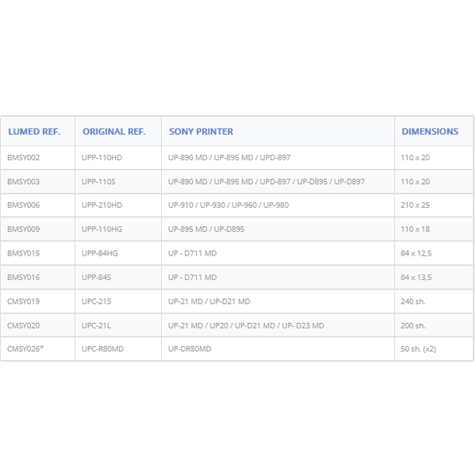The height and width of the screenshot is (476, 476).
Task: Click printer list in BMSY002 row
Action: (229, 158)
